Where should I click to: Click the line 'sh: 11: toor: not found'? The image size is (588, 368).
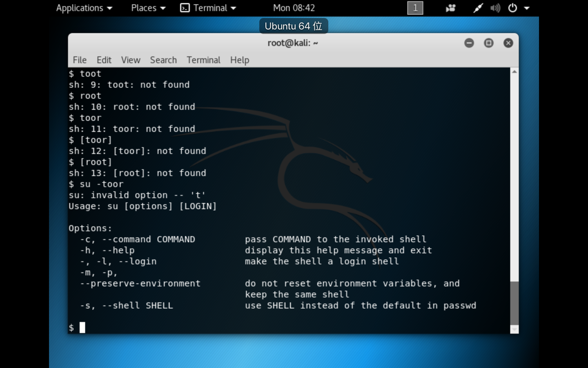[x=132, y=129]
